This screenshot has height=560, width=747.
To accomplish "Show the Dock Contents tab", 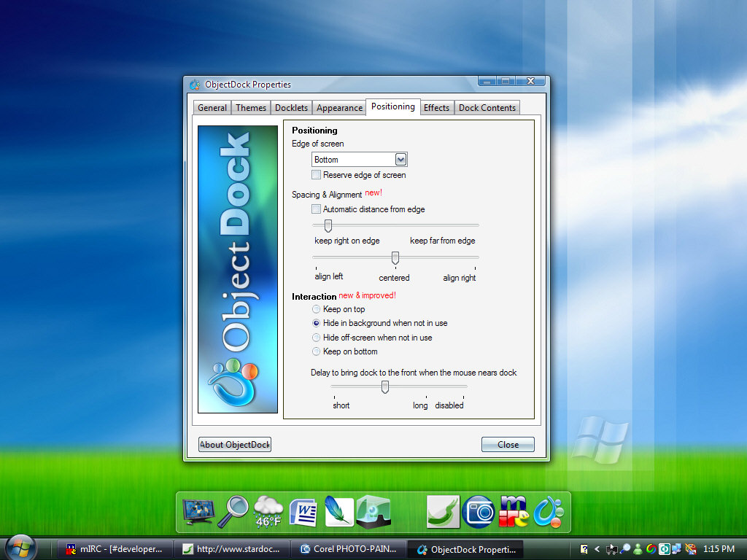I will 487,108.
